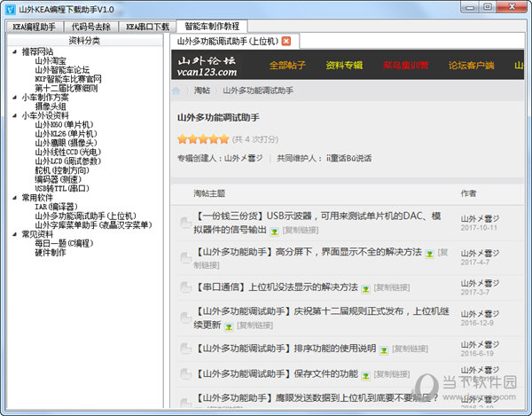Collapse the 小车外设资料 tree node
Screen dimensions: 532x416
click(x=14, y=115)
